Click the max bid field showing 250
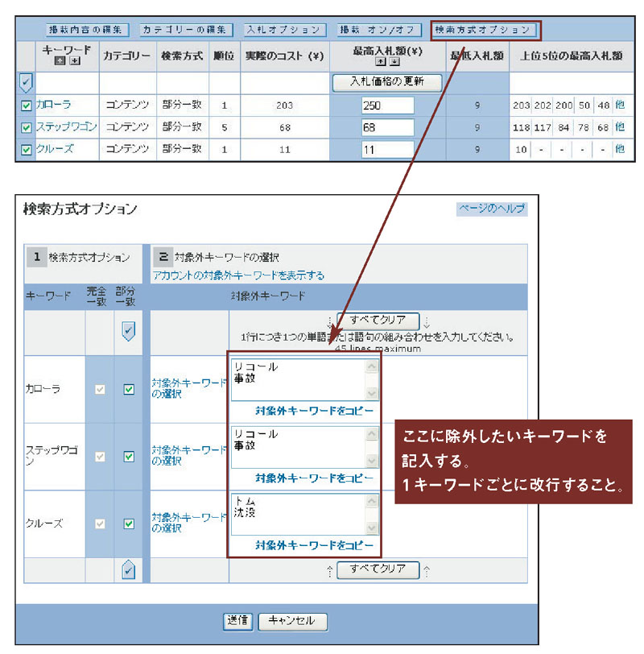 click(386, 105)
